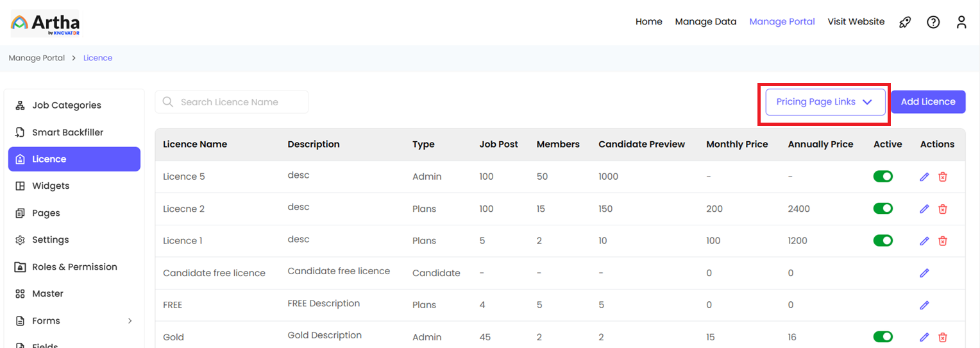Click the edit pencil for Licence 5

tap(924, 177)
